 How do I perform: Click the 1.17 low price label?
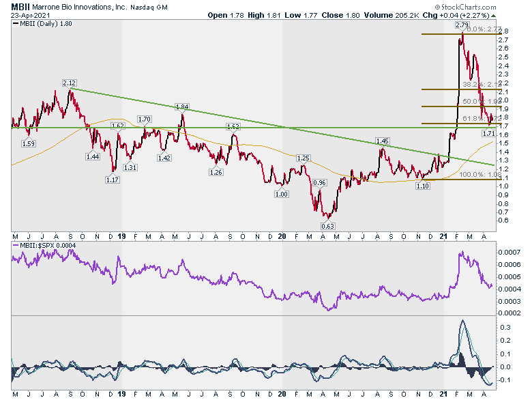click(113, 180)
